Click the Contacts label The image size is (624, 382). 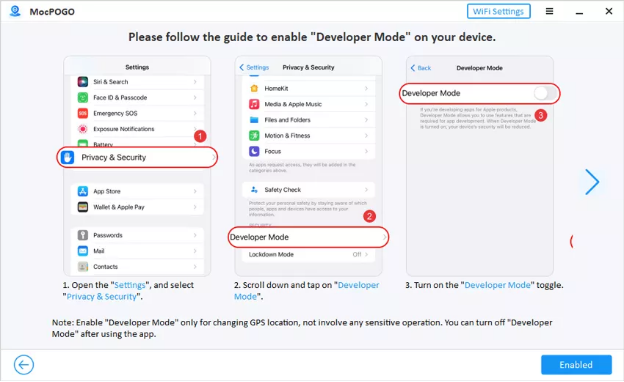click(x=105, y=267)
